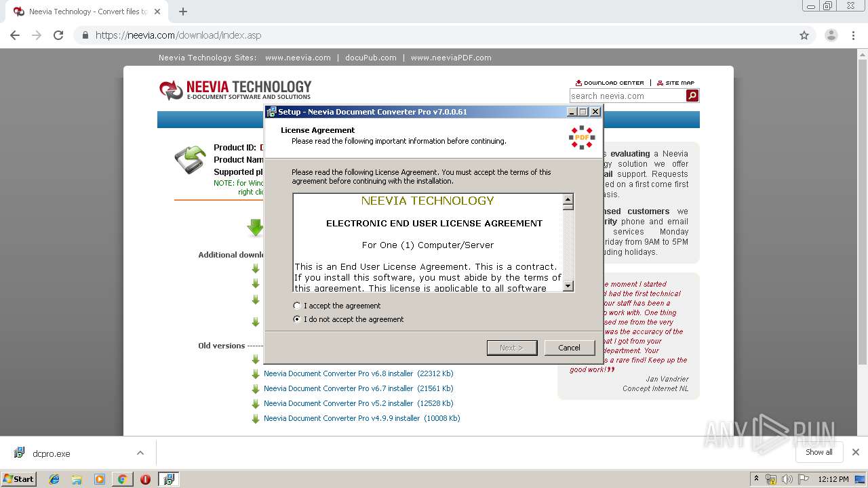Download Document Converter Pro v5.2 installer
The height and width of the screenshot is (488, 868).
click(358, 403)
